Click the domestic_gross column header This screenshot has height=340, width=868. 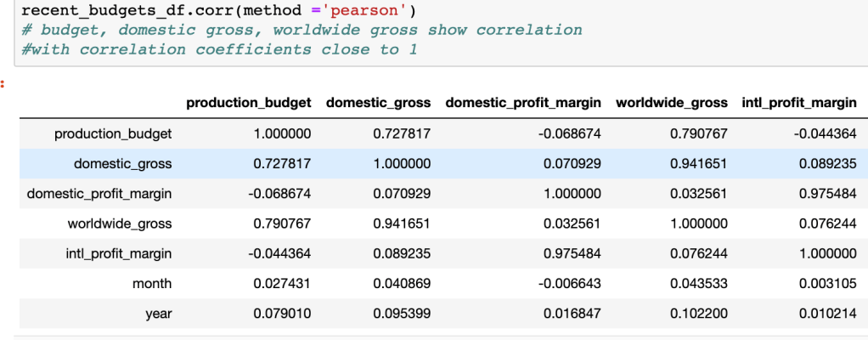pyautogui.click(x=378, y=103)
